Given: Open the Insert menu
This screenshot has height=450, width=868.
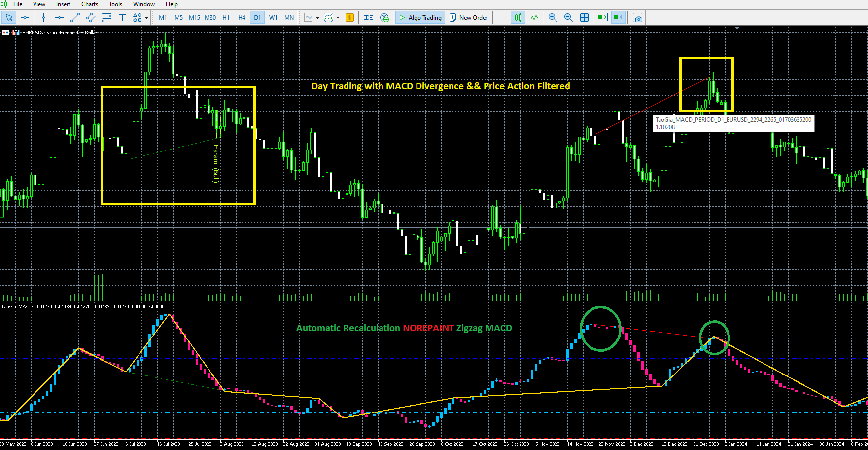Looking at the screenshot, I should click(63, 4).
